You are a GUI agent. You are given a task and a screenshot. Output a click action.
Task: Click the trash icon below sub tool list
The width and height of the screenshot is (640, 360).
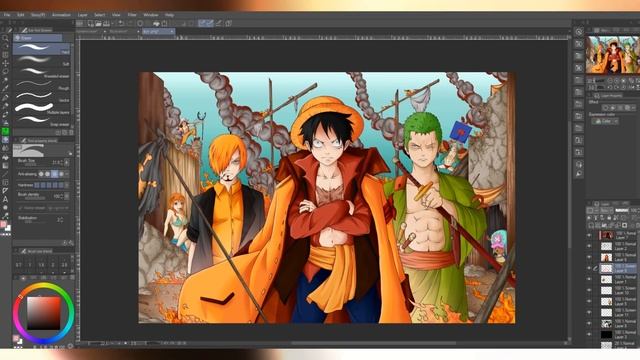(x=71, y=133)
